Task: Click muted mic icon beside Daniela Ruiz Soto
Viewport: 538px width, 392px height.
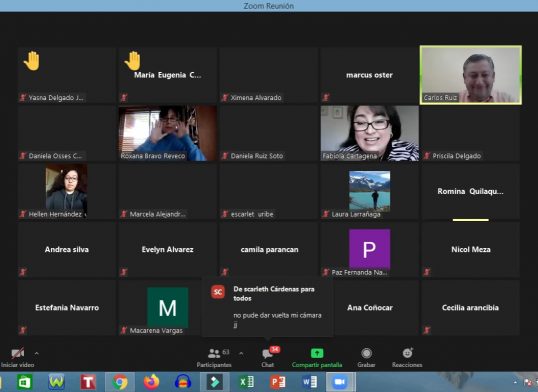Action: pyautogui.click(x=225, y=156)
